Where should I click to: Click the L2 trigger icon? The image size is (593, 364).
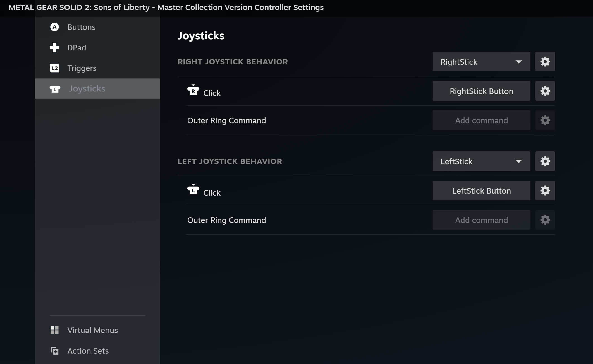54,68
